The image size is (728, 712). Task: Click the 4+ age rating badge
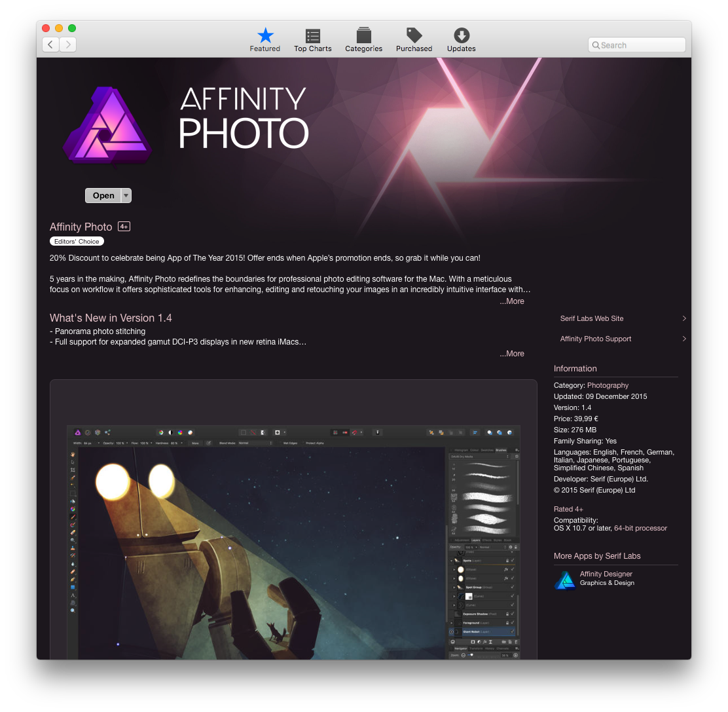coord(124,227)
